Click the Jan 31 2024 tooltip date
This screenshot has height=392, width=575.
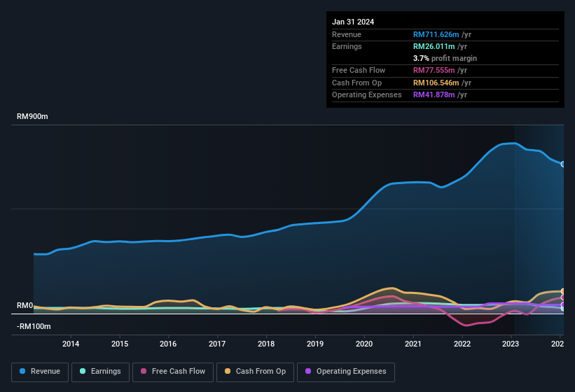click(353, 22)
